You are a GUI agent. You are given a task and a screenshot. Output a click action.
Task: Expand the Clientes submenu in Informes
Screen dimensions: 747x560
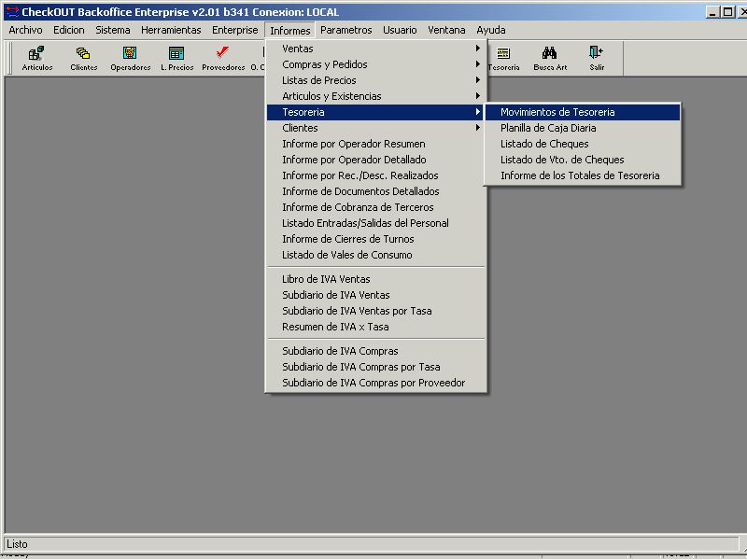pos(376,128)
